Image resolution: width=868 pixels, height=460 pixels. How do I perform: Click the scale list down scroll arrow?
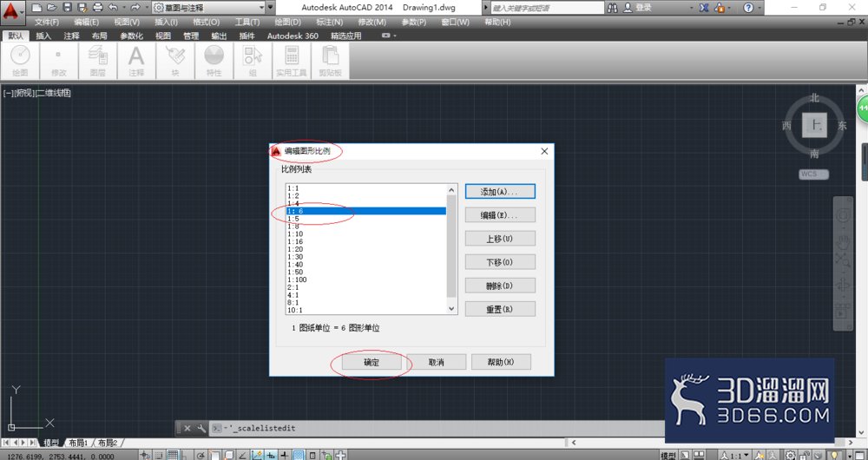click(451, 308)
